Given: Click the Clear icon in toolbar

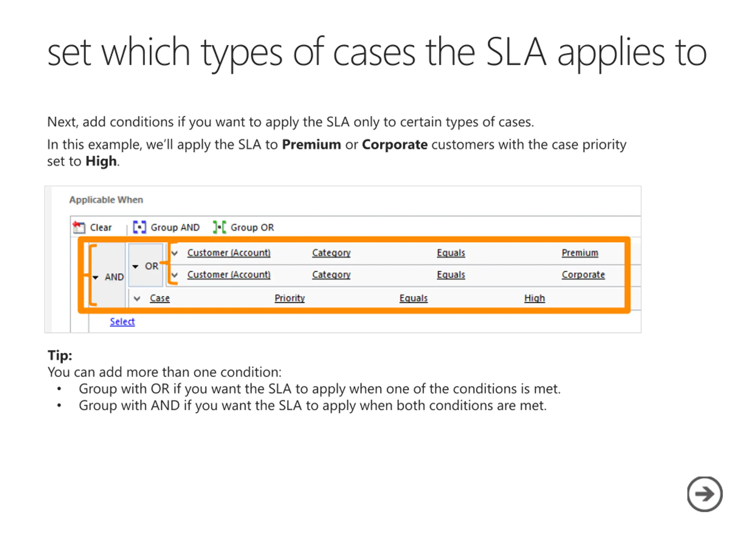Looking at the screenshot, I should click(79, 227).
